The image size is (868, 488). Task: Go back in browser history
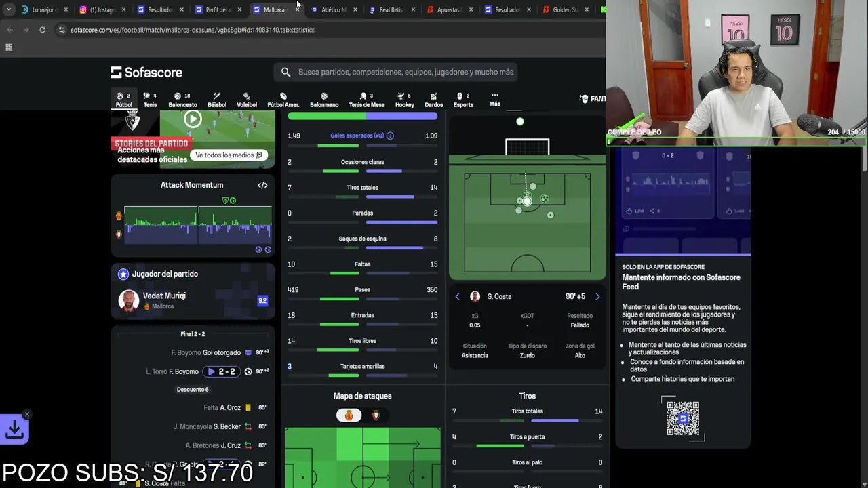point(9,30)
